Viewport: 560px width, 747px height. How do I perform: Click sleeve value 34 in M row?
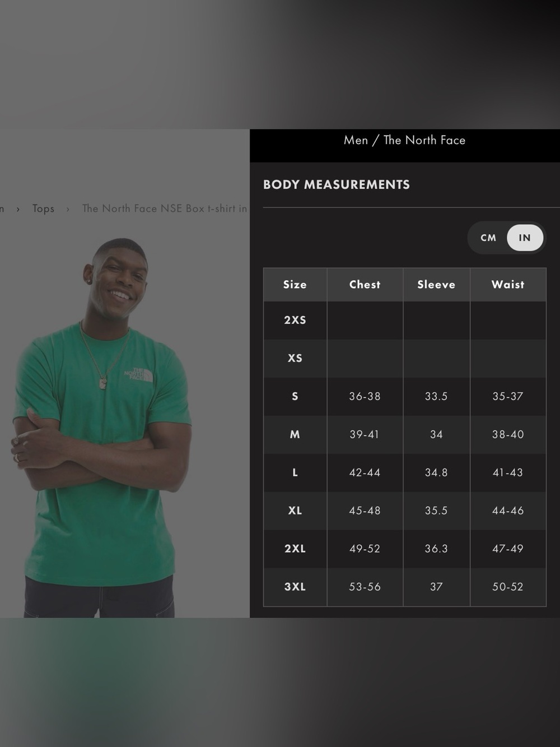point(436,434)
